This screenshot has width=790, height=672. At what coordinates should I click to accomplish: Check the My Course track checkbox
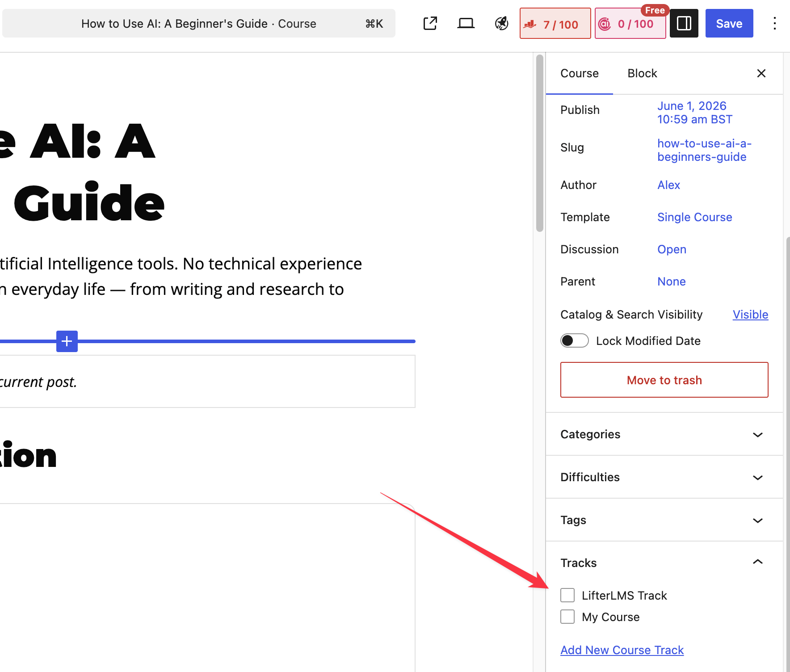[x=567, y=617]
